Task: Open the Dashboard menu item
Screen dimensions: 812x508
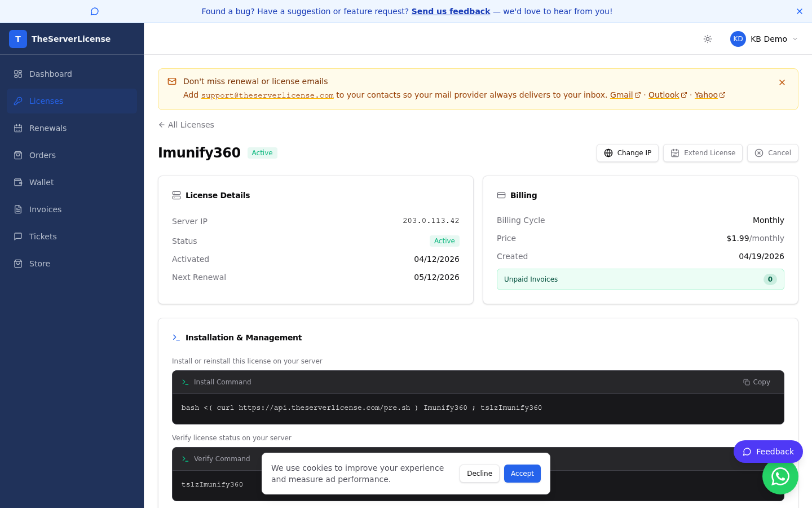Action: pos(72,74)
